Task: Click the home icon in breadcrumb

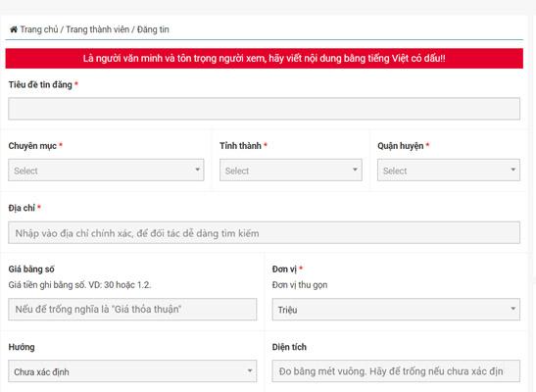Action: coord(14,29)
